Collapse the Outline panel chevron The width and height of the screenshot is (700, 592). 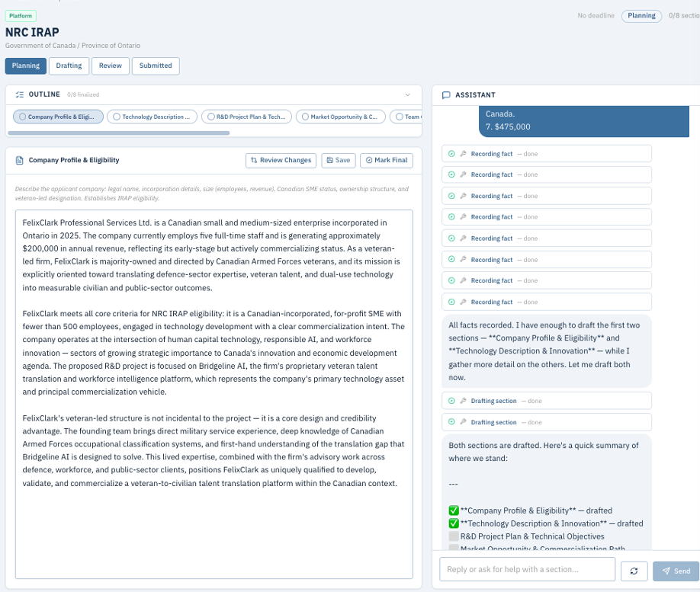click(407, 94)
